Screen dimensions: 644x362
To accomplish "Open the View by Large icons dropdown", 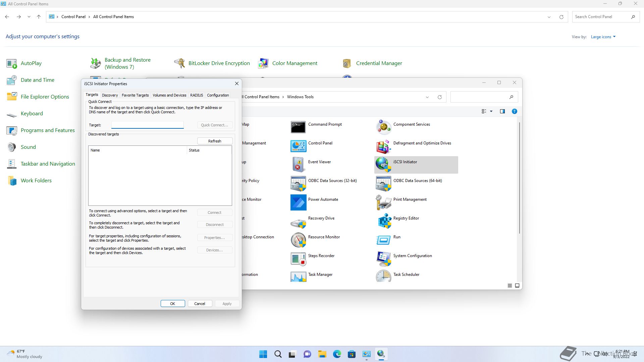I will [x=603, y=37].
